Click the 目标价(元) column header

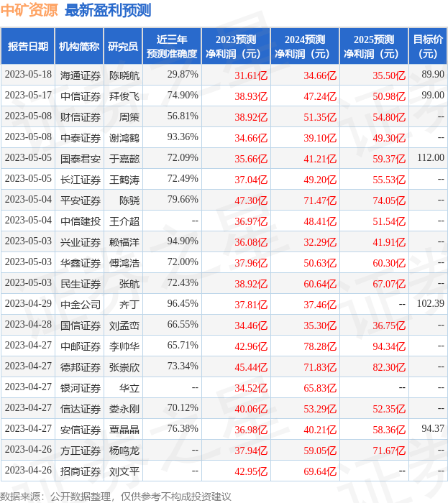(x=428, y=46)
